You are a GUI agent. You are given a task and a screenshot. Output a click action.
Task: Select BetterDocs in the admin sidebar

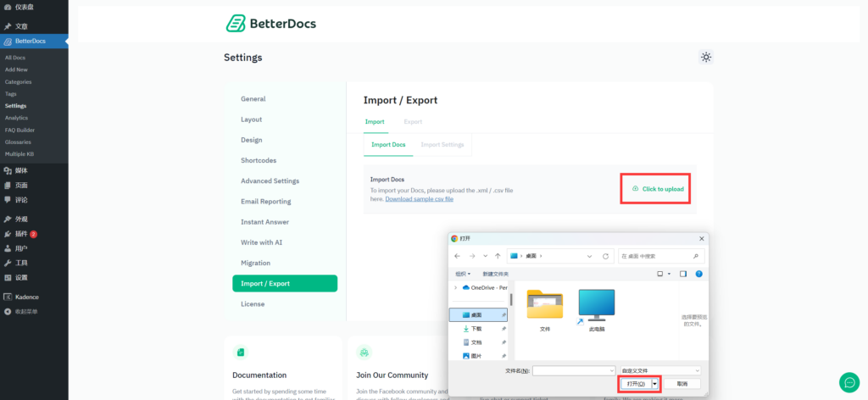pos(34,41)
